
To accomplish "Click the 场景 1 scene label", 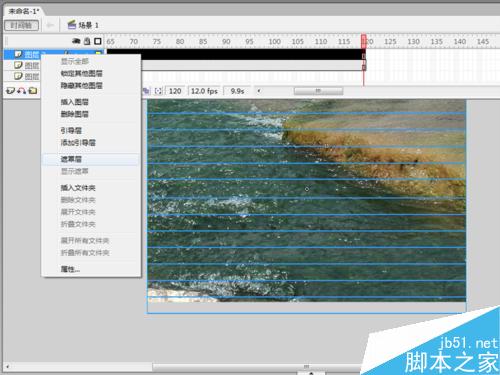I will point(88,25).
